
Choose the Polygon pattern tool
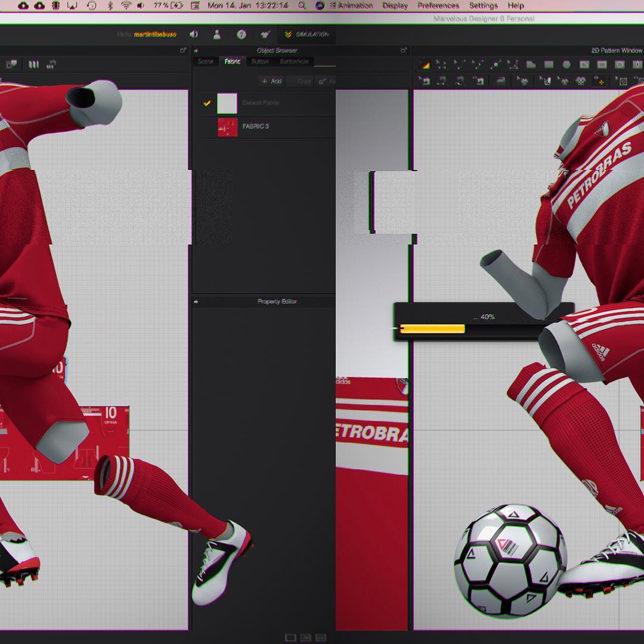531,64
